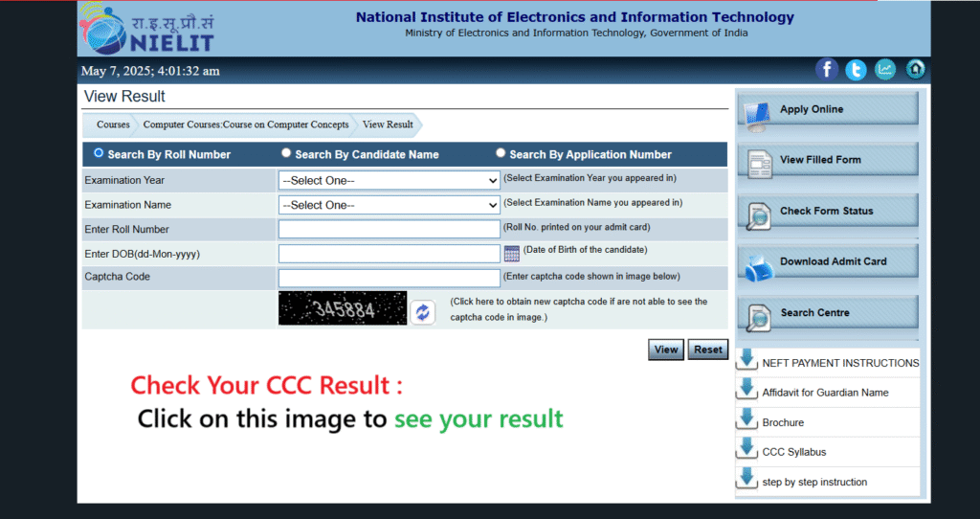The width and height of the screenshot is (980, 519).
Task: Click download arrow beside NEFT PAYMENT INSTRUCTIONS
Action: [746, 360]
